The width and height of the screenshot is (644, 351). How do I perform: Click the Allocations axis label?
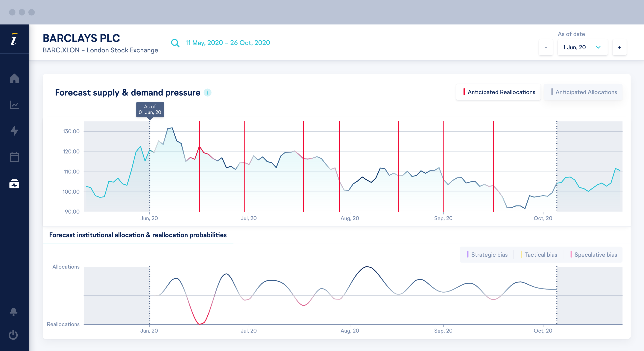(66, 267)
